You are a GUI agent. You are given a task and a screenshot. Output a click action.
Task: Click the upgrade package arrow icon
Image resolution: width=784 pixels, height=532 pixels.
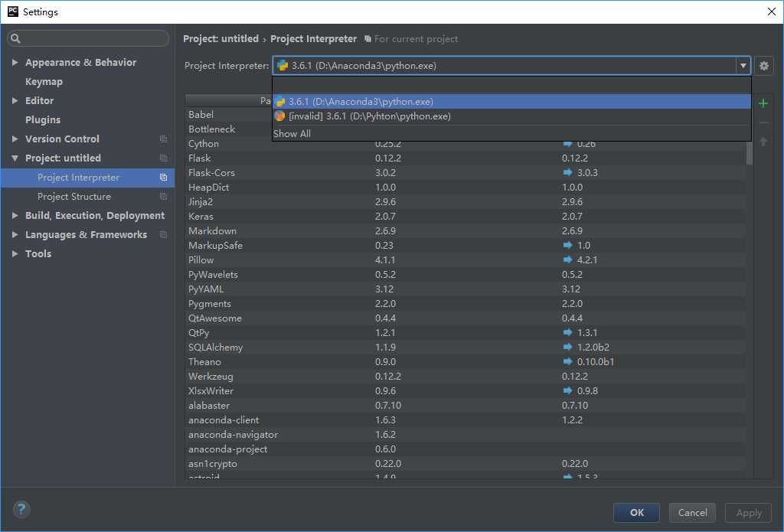click(763, 142)
